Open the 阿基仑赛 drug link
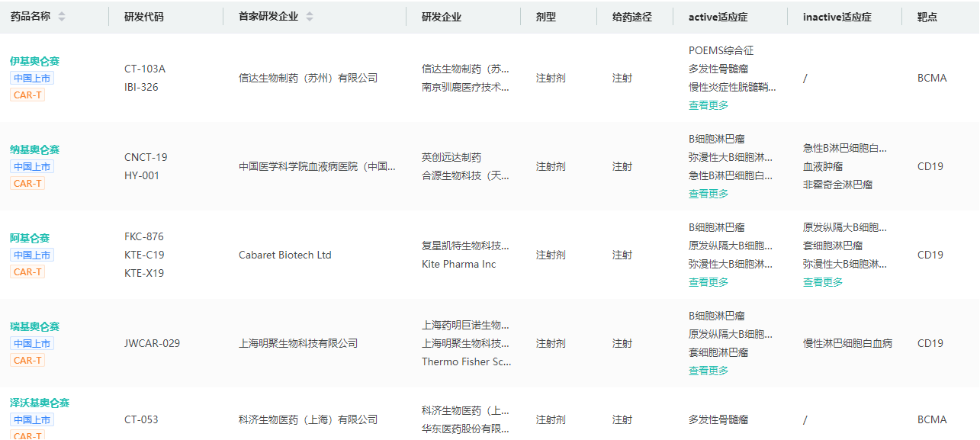980x440 pixels. (30, 238)
